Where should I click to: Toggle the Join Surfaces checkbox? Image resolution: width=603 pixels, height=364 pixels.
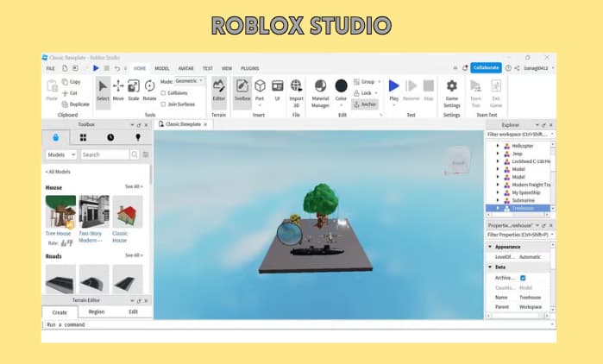click(163, 104)
